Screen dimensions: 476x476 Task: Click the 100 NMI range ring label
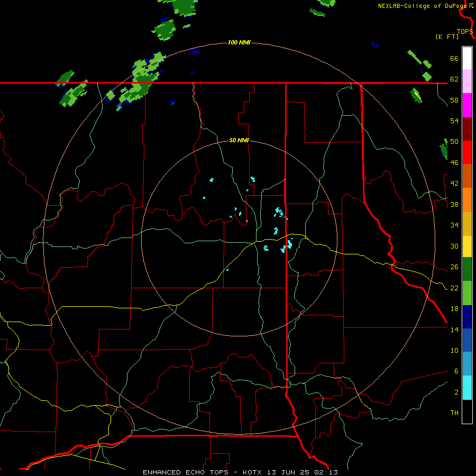click(239, 42)
